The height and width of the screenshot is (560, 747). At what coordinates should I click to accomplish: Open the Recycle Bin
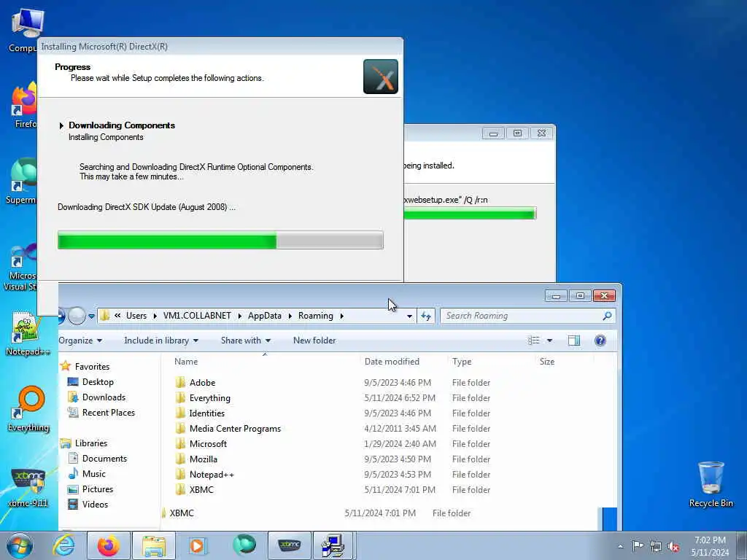tap(711, 484)
